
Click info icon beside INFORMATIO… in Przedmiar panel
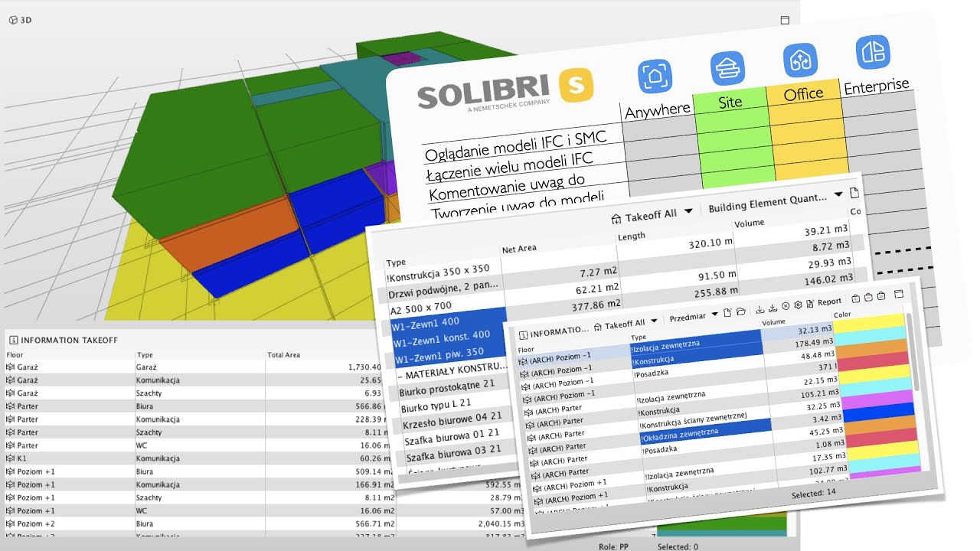point(524,335)
